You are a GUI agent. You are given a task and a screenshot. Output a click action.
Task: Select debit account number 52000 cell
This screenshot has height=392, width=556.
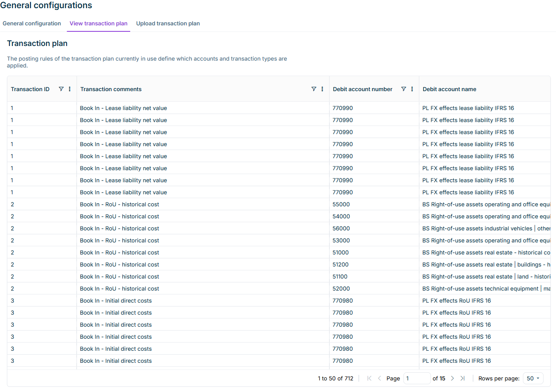click(x=374, y=288)
